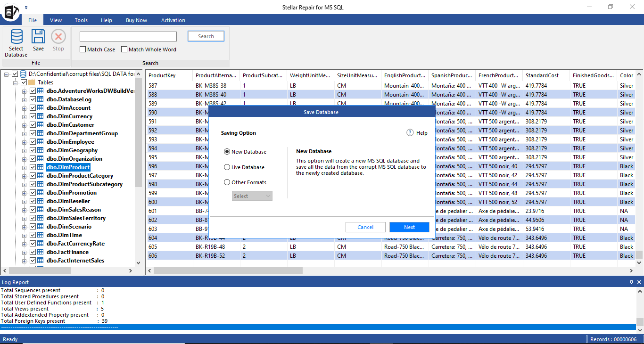The image size is (644, 344).
Task: Expand dbo.DimDepartmentGroup node
Action: pyautogui.click(x=25, y=133)
